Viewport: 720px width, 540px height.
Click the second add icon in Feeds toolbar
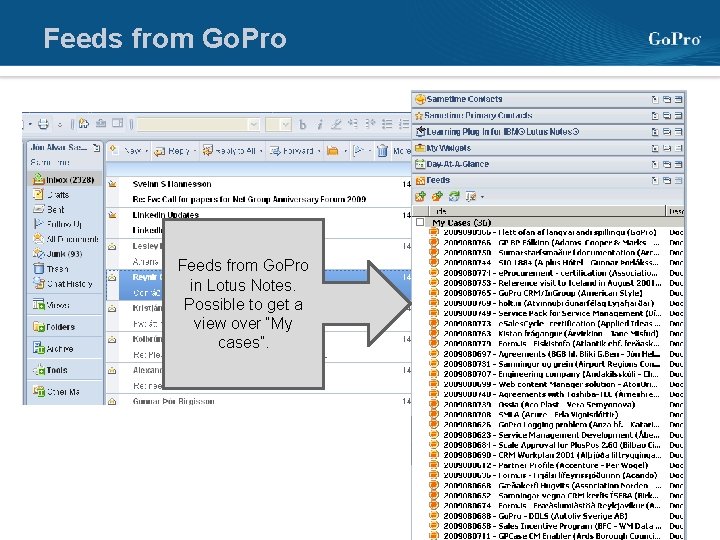point(437,197)
